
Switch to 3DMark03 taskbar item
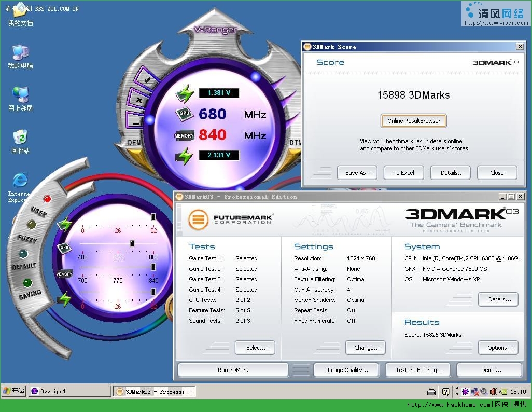point(155,392)
